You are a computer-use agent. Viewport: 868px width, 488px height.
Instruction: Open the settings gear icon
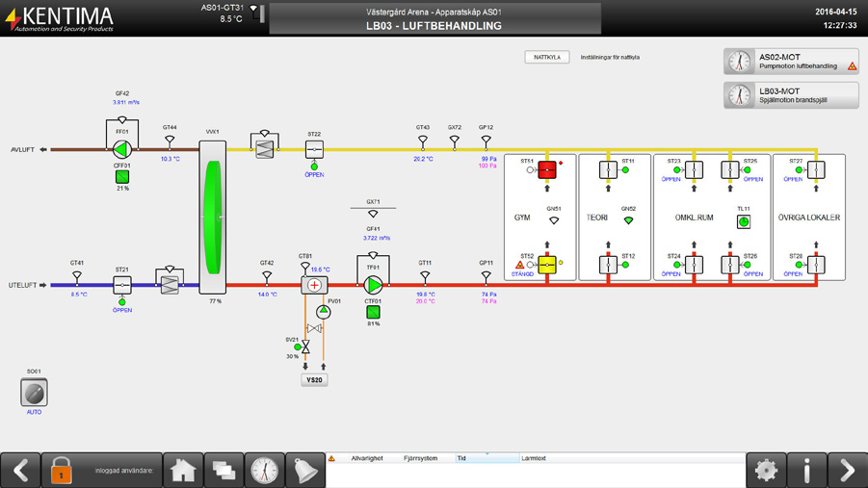[766, 471]
